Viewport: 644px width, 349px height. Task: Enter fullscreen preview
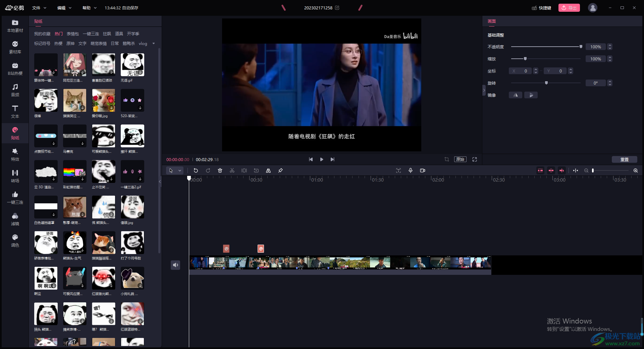475,159
